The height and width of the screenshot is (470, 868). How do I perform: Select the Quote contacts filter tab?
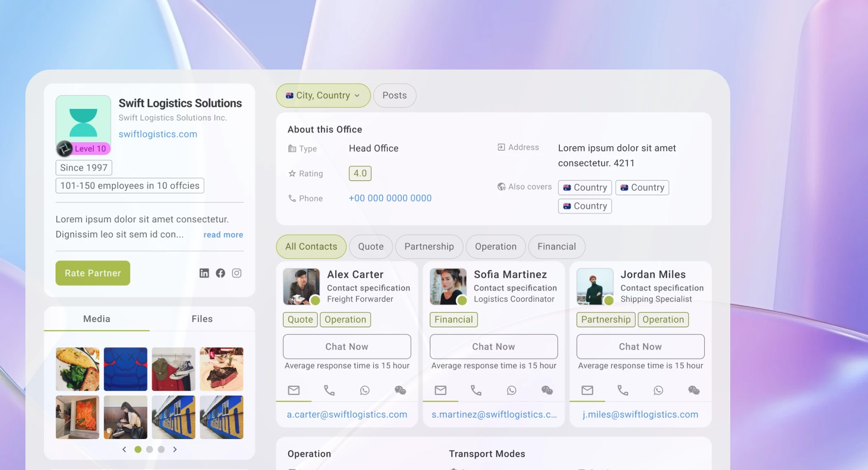(371, 246)
